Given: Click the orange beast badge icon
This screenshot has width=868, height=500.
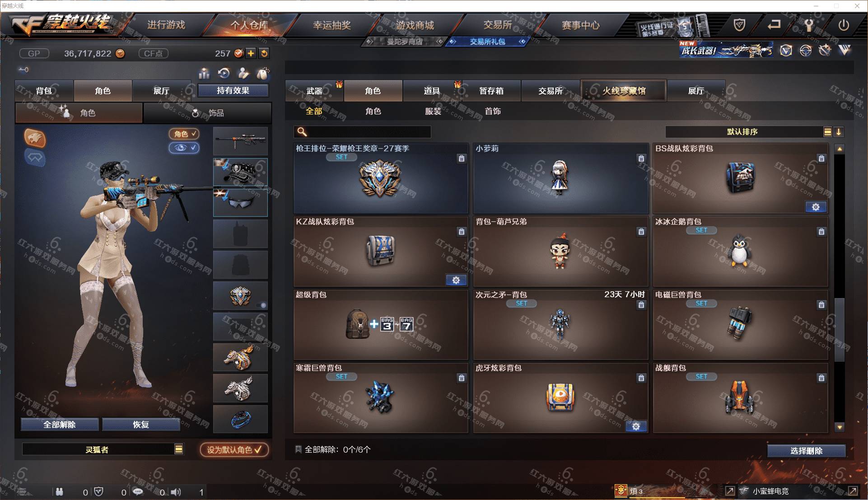Looking at the screenshot, I should click(x=35, y=138).
